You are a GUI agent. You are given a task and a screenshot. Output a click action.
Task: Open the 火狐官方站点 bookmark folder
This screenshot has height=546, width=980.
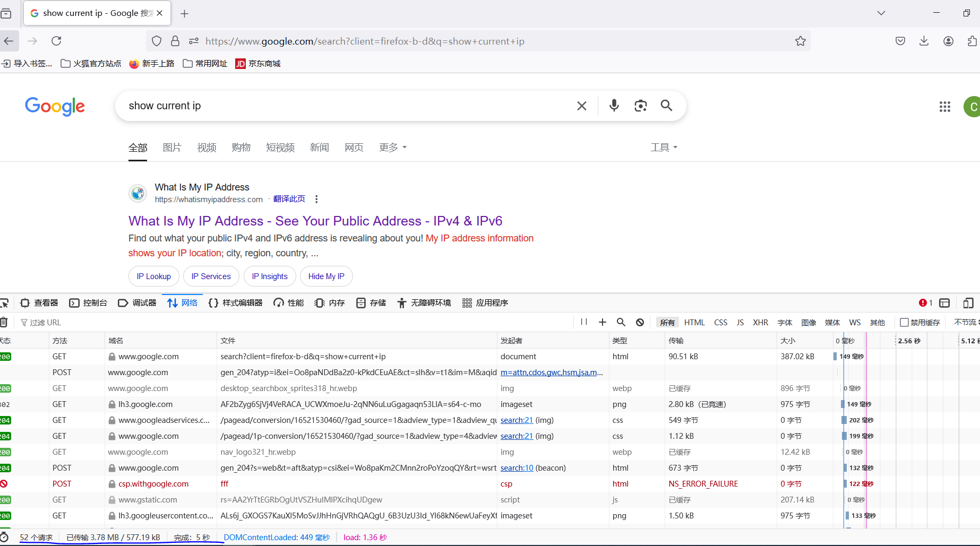91,64
